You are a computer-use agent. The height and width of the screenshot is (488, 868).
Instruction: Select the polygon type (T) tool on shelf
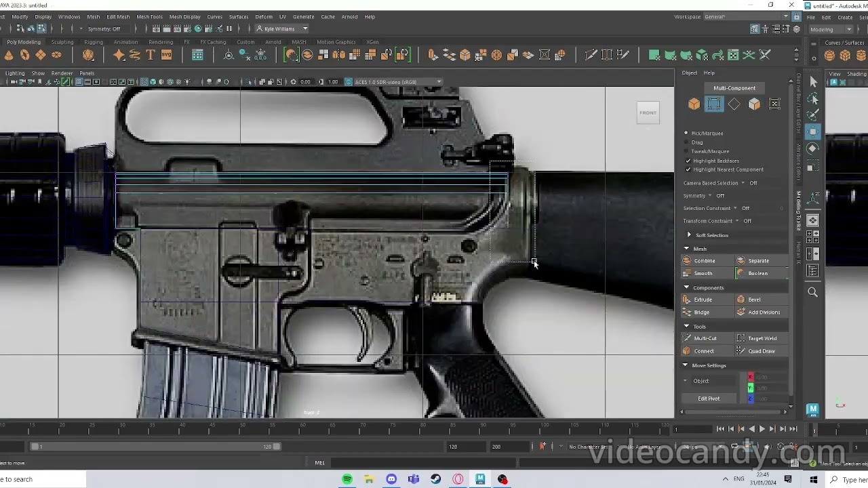pos(151,55)
